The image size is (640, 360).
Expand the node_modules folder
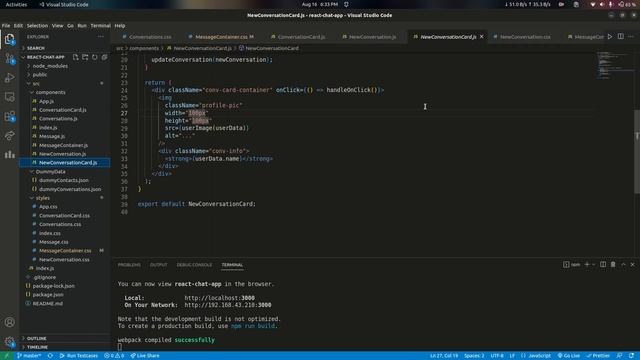50,66
